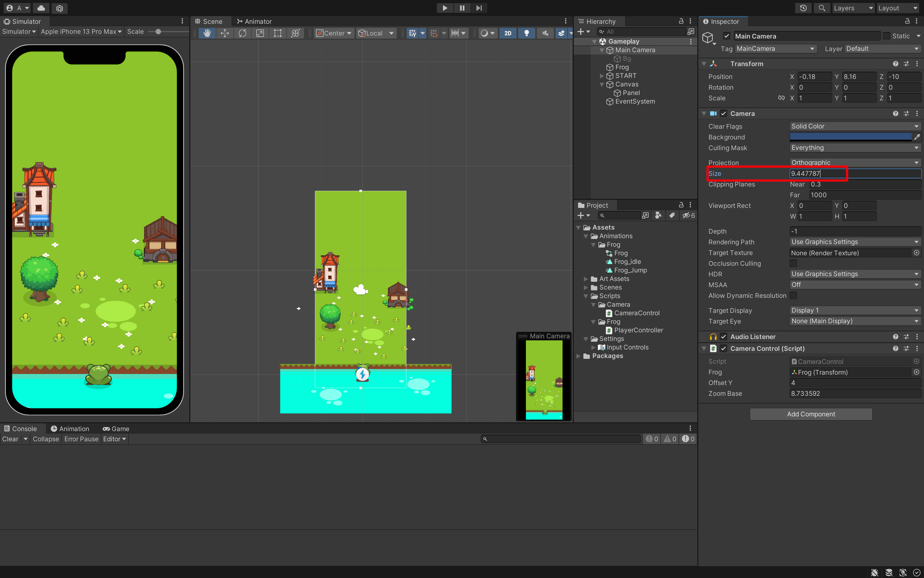Switch to the Game tab
The height and width of the screenshot is (578, 924).
(116, 429)
